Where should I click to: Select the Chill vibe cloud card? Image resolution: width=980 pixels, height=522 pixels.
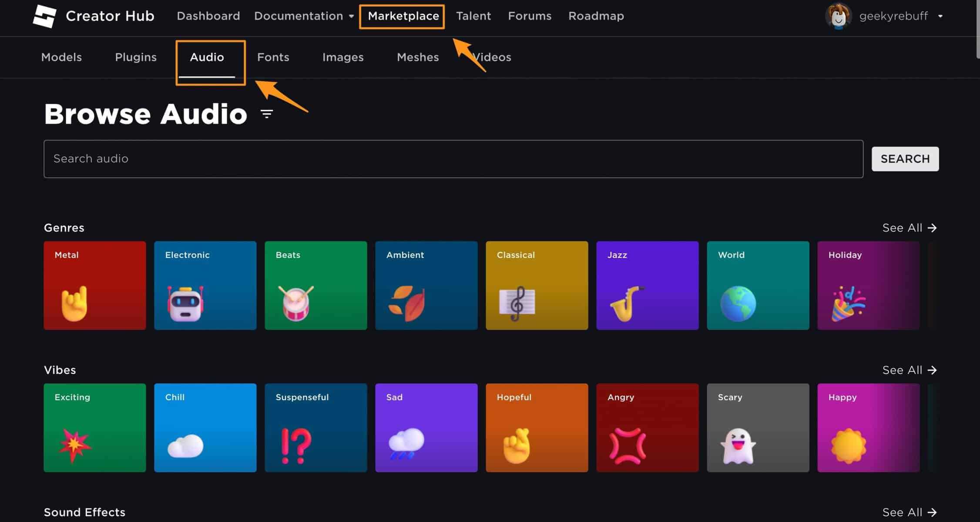coord(205,428)
